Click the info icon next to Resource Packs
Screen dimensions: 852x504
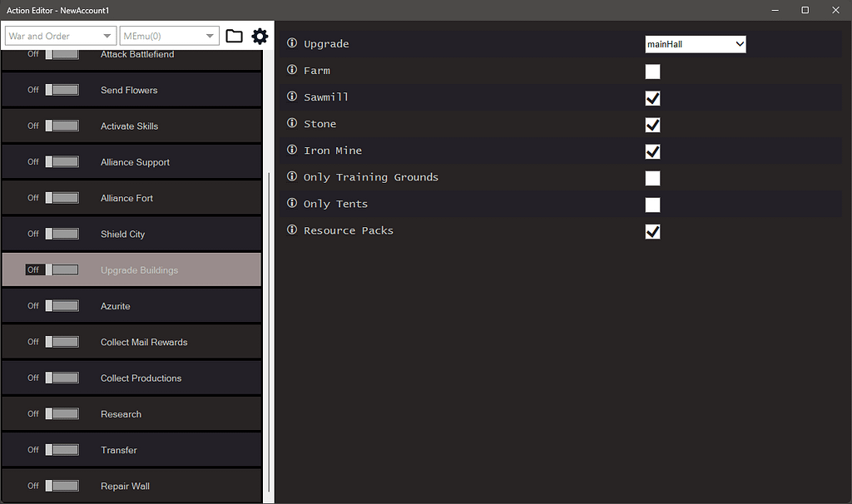coord(290,230)
